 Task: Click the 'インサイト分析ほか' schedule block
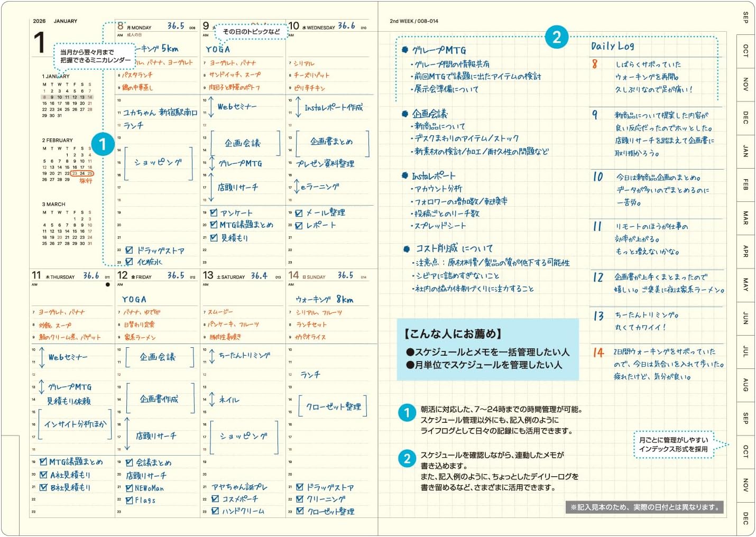pyautogui.click(x=75, y=424)
